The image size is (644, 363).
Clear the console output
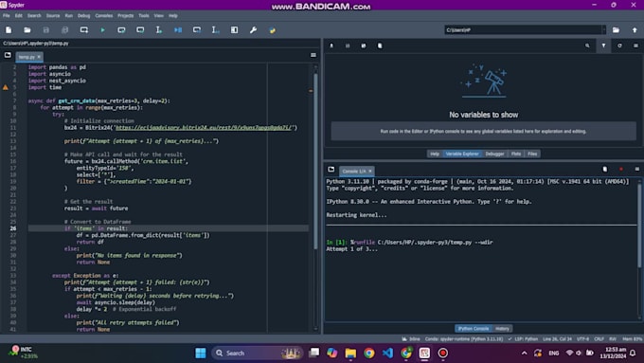pyautogui.click(x=605, y=170)
